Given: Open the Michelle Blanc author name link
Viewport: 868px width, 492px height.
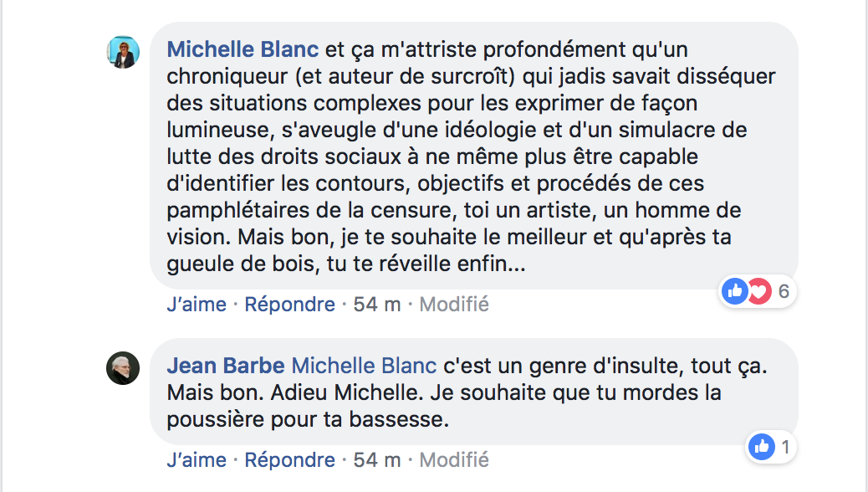Looking at the screenshot, I should coord(243,49).
